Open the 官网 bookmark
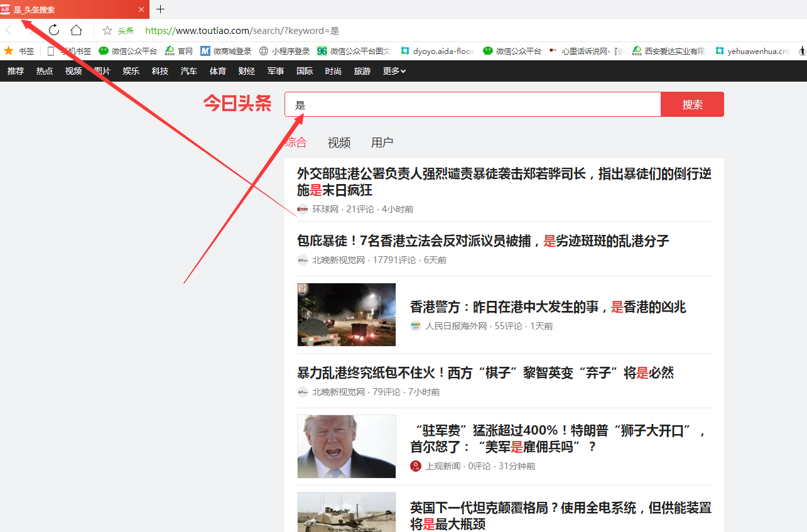 click(x=179, y=51)
